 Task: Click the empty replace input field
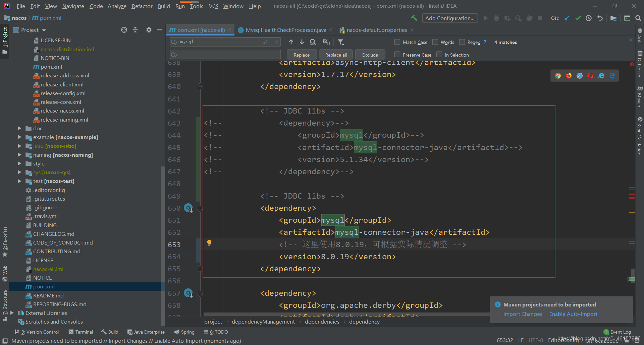225,54
